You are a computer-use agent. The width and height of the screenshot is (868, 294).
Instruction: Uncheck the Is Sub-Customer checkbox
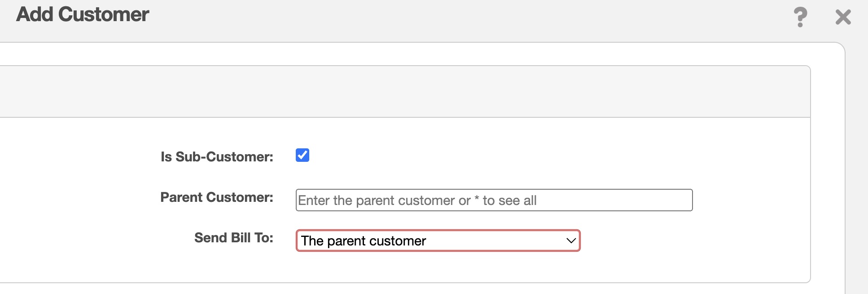point(302,155)
